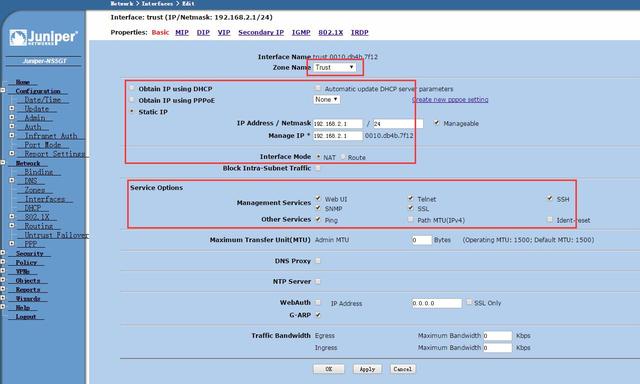Screen dimensions: 640x384
Task: Uncheck the SNMP management service
Action: [318, 208]
